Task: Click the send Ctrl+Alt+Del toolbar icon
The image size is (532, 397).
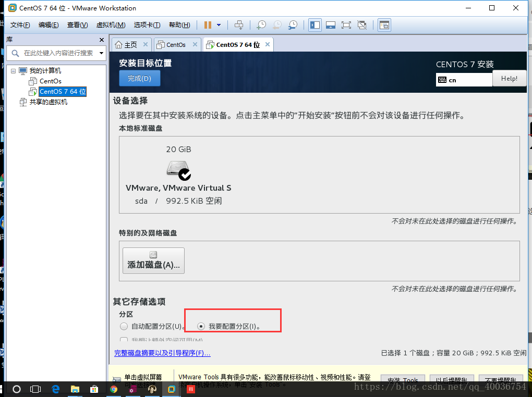Action: [239, 25]
